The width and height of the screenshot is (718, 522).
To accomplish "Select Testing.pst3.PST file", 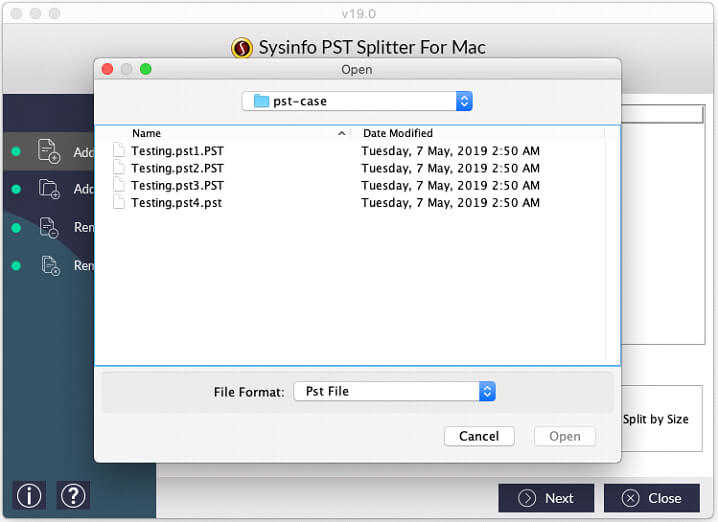I will [x=177, y=185].
